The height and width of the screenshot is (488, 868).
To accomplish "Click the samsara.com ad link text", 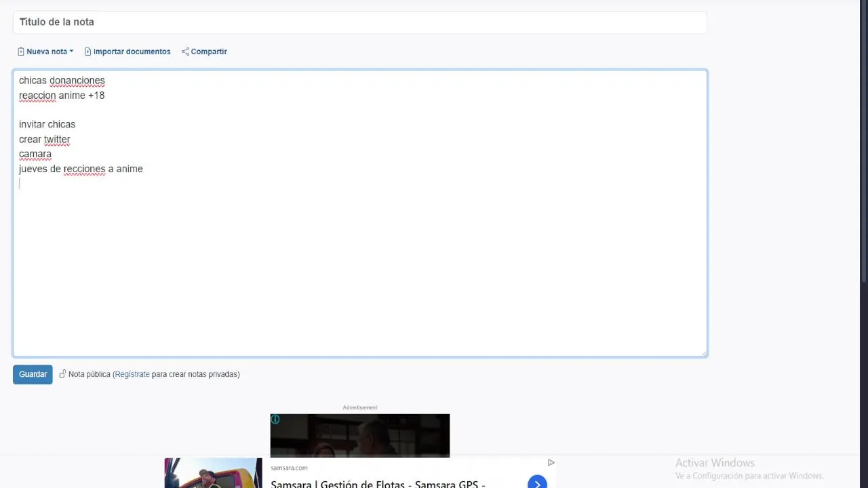I will click(x=289, y=468).
